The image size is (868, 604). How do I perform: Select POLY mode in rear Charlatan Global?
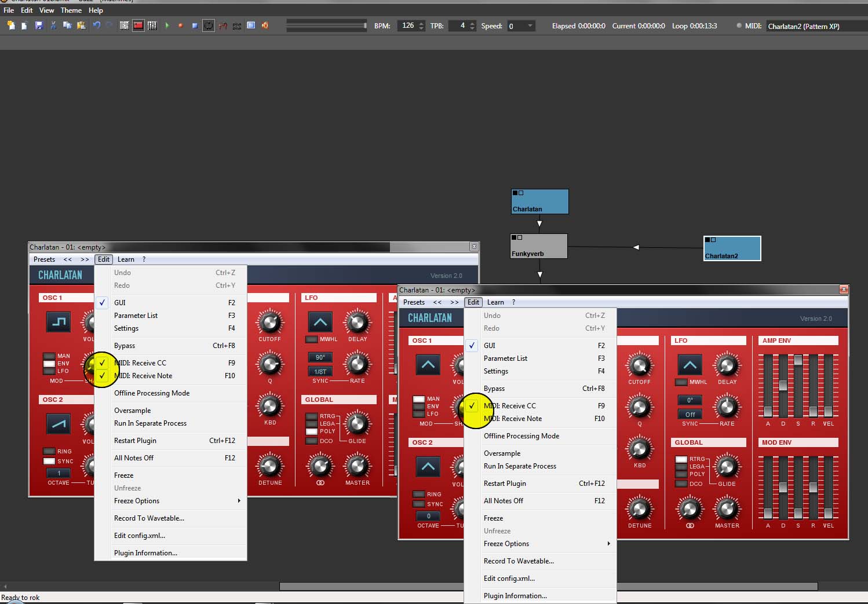pyautogui.click(x=311, y=431)
